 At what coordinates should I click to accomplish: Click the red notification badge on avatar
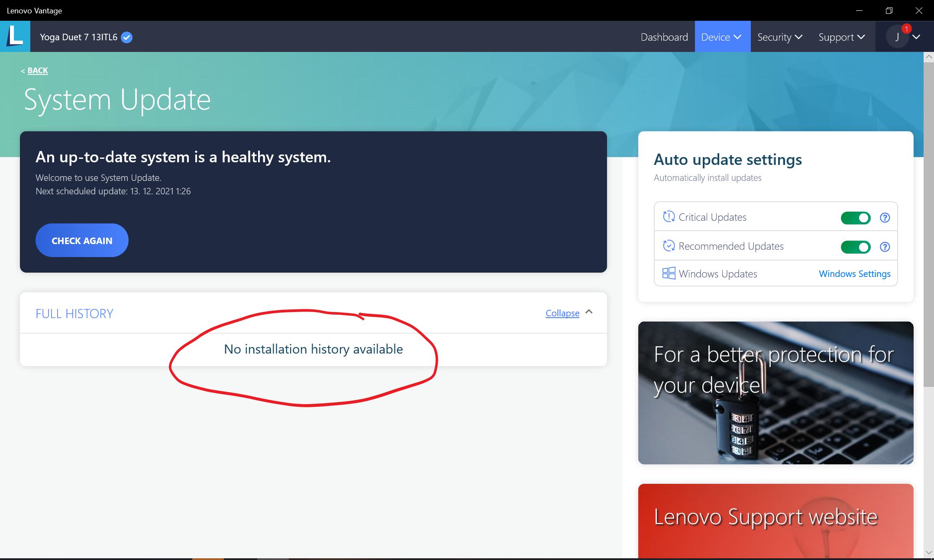point(906,29)
